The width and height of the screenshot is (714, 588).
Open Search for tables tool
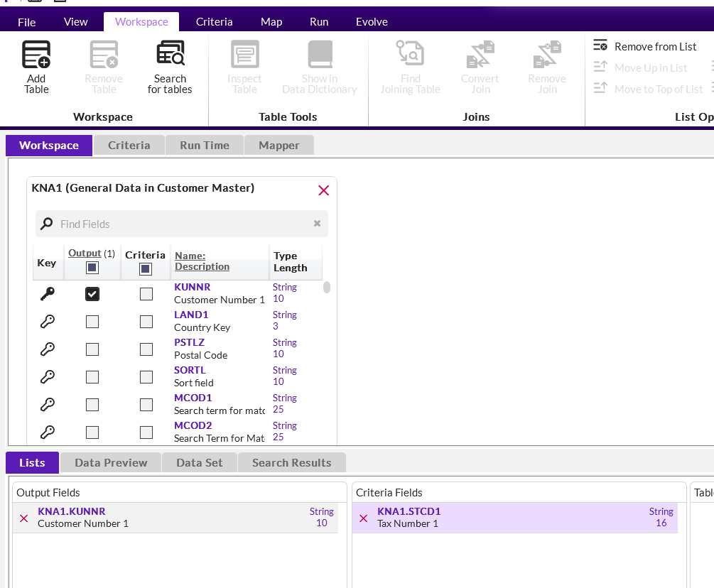[170, 55]
